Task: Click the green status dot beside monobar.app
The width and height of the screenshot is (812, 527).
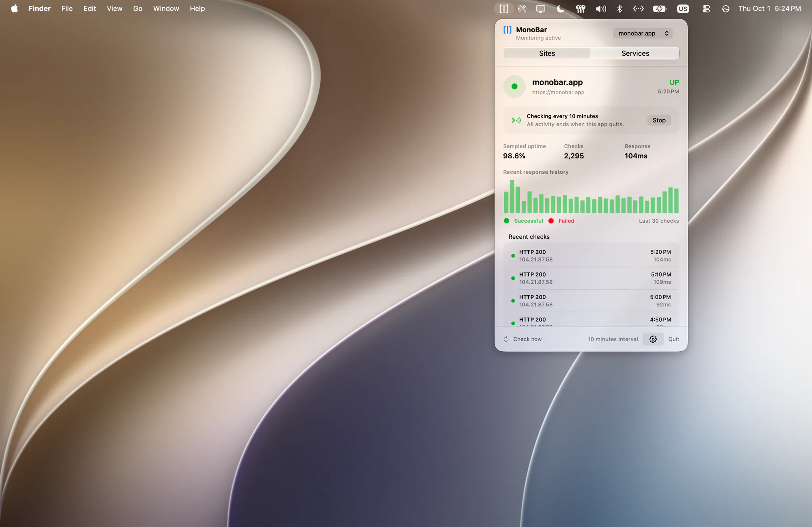Action: pyautogui.click(x=514, y=86)
